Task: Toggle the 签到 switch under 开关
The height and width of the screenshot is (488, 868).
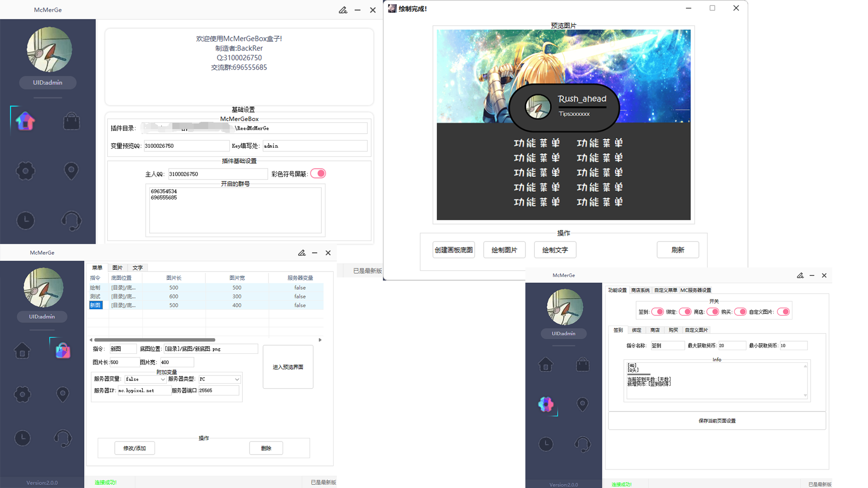Action: coord(658,312)
